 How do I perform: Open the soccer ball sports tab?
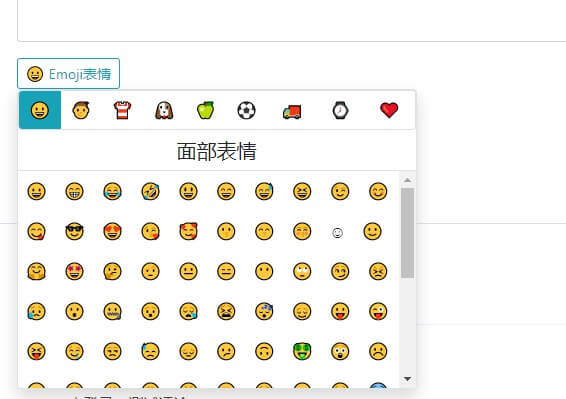pos(247,110)
